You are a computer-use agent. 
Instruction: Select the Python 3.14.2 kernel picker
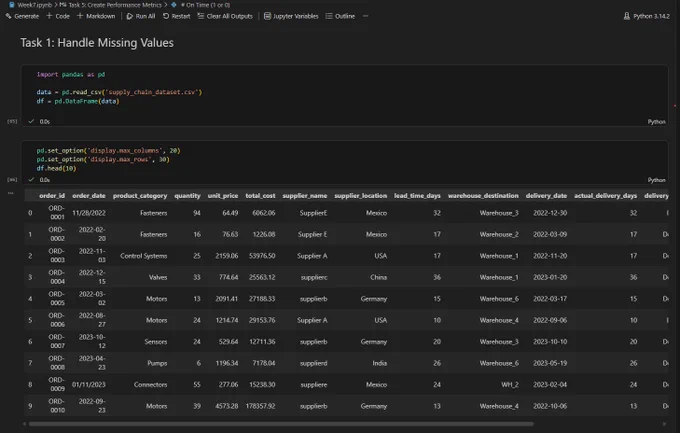646,16
